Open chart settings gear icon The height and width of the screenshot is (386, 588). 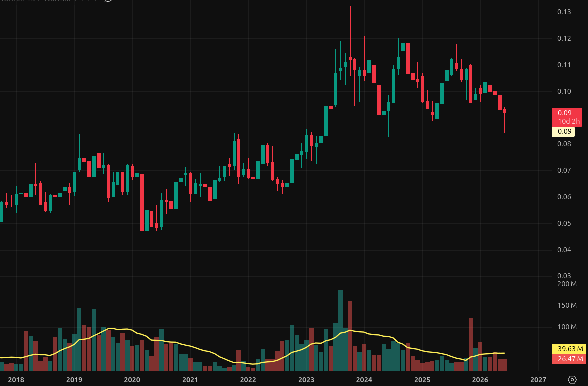(572, 380)
